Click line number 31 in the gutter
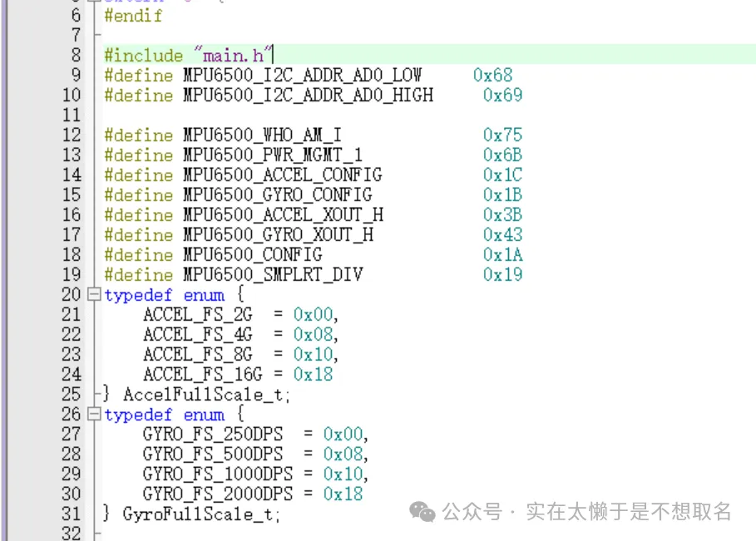Image resolution: width=756 pixels, height=541 pixels. pyautogui.click(x=72, y=514)
